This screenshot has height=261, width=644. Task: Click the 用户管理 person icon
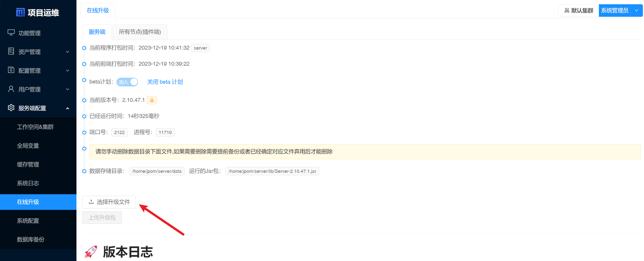(x=11, y=89)
